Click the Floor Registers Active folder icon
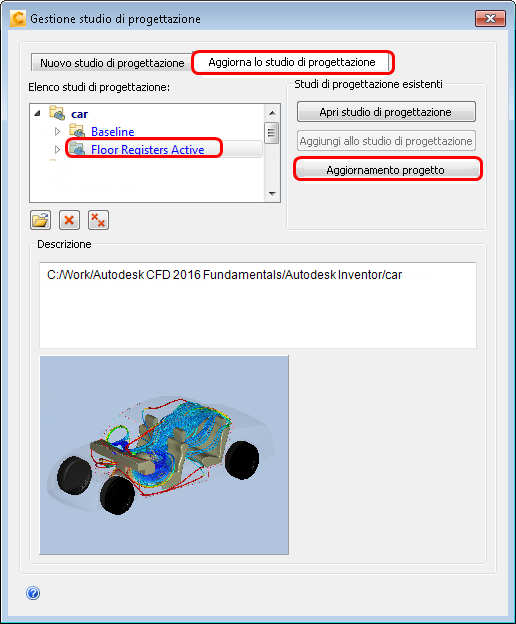The image size is (516, 624). click(77, 149)
